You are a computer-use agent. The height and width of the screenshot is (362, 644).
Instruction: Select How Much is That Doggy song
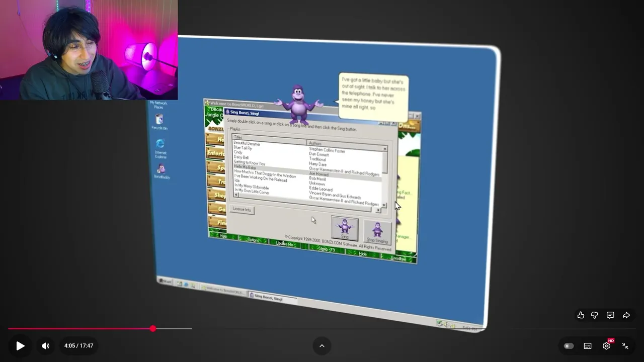pyautogui.click(x=265, y=174)
